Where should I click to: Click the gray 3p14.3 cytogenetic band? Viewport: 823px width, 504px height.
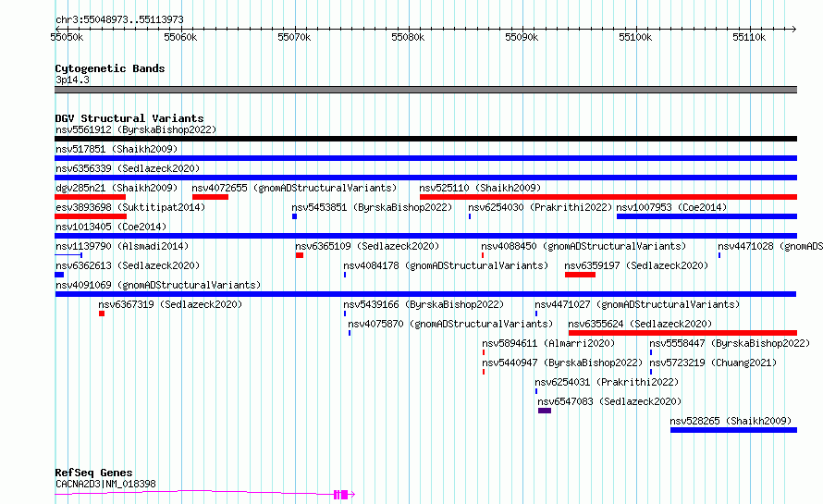coord(425,90)
